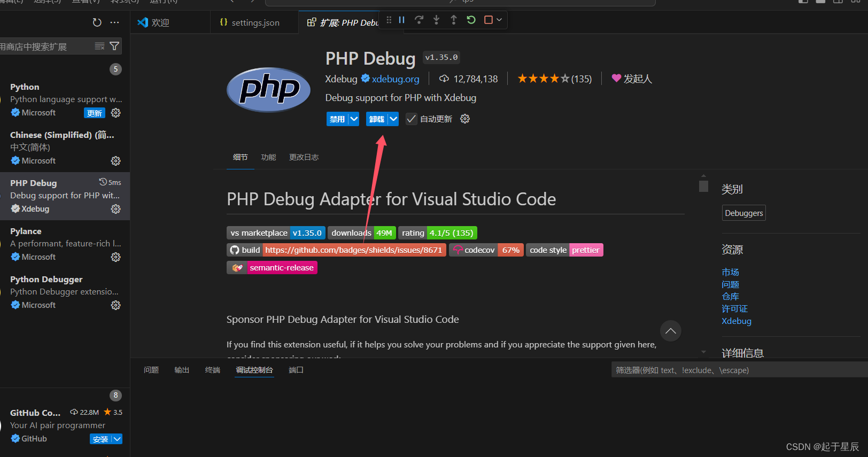Open extensions view more actions menu

[x=114, y=22]
